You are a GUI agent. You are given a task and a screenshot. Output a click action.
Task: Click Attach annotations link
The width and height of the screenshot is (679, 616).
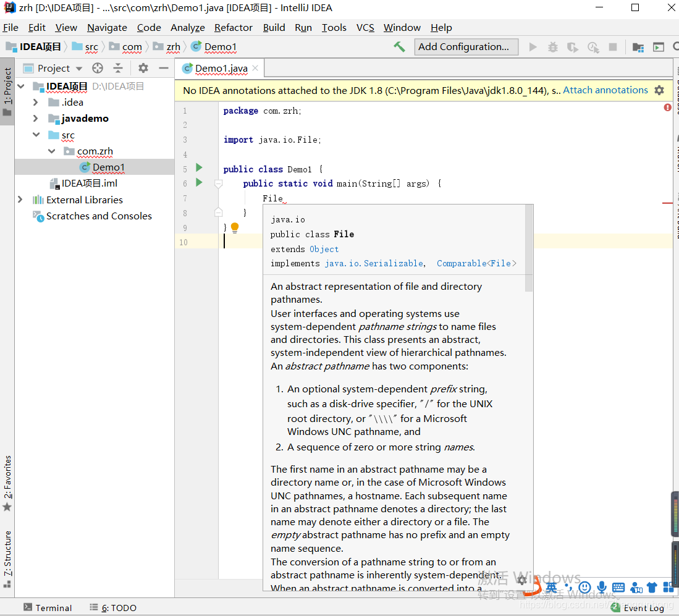(x=605, y=90)
